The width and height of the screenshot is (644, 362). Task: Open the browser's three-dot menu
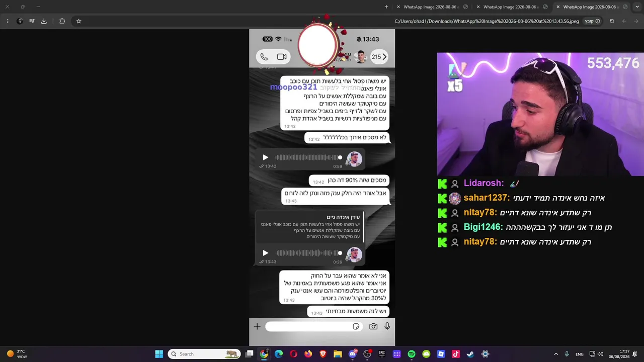[8, 21]
